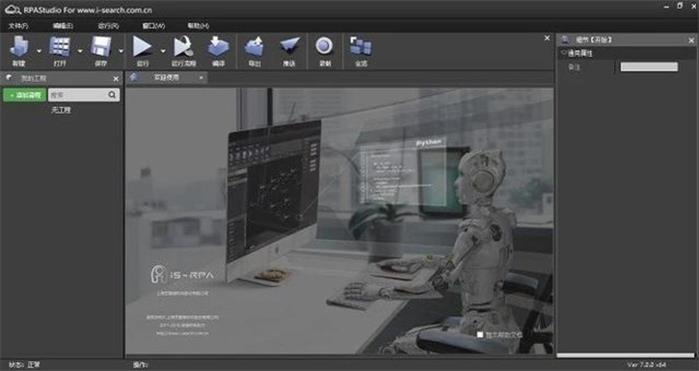Open the dropdown arrow beside the Run icon

(x=163, y=51)
